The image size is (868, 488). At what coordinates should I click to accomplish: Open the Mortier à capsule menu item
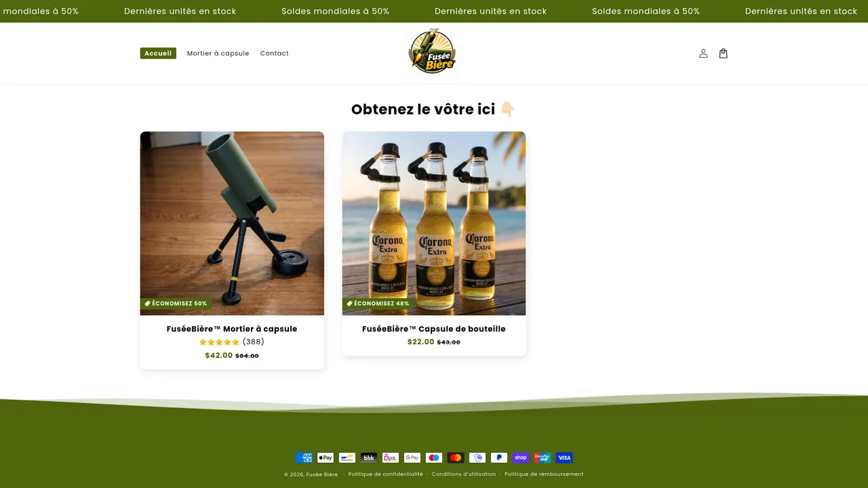(218, 54)
